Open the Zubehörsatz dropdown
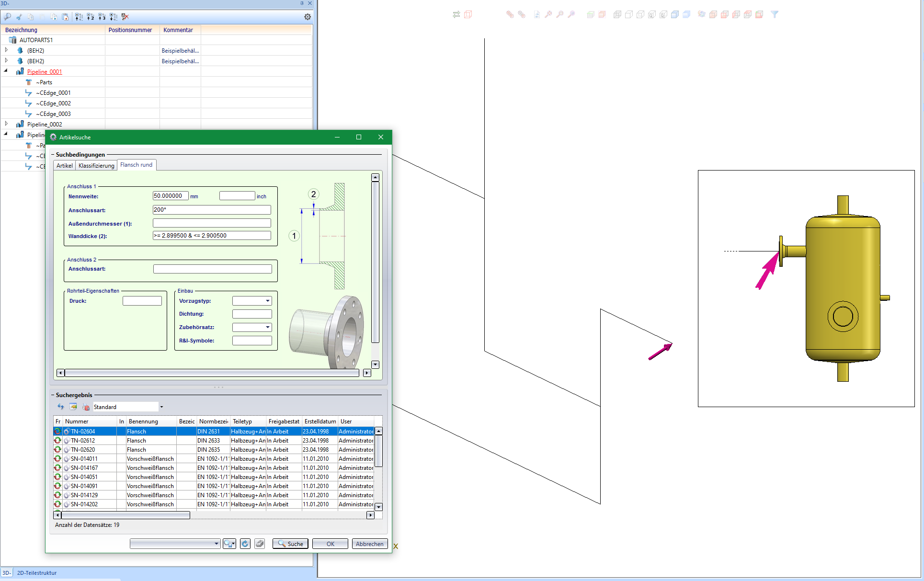 pyautogui.click(x=267, y=327)
